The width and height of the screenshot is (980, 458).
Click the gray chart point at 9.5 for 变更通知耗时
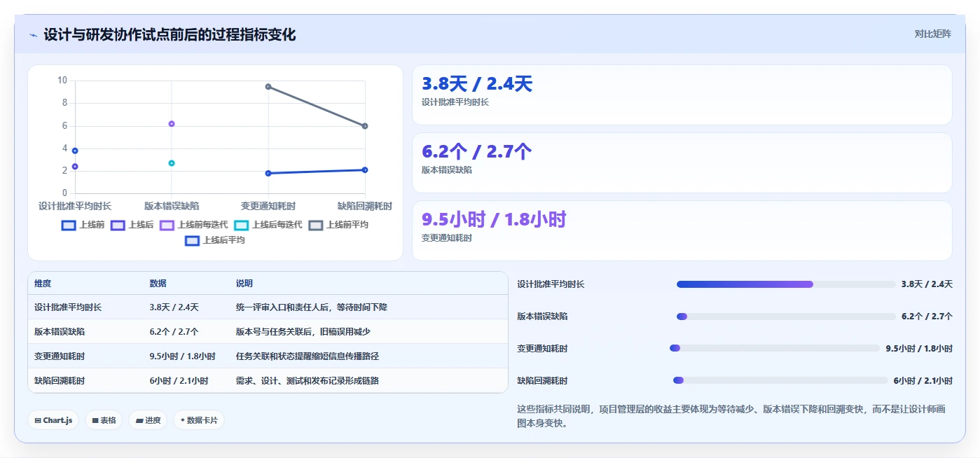point(268,86)
